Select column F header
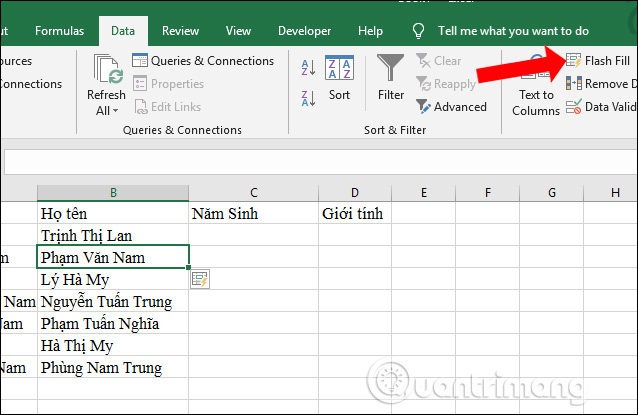Image resolution: width=638 pixels, height=415 pixels. (x=487, y=193)
